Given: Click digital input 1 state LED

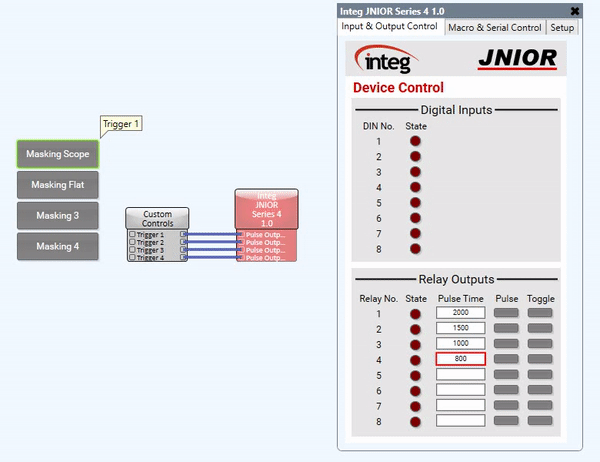Looking at the screenshot, I should tap(415, 141).
